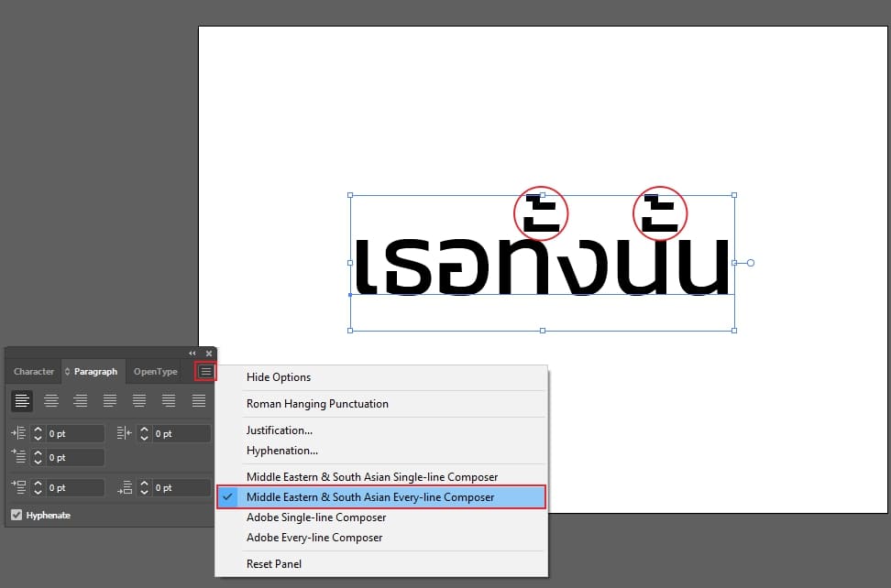Switch to the Character tab
Image resolution: width=891 pixels, height=588 pixels.
(x=34, y=372)
